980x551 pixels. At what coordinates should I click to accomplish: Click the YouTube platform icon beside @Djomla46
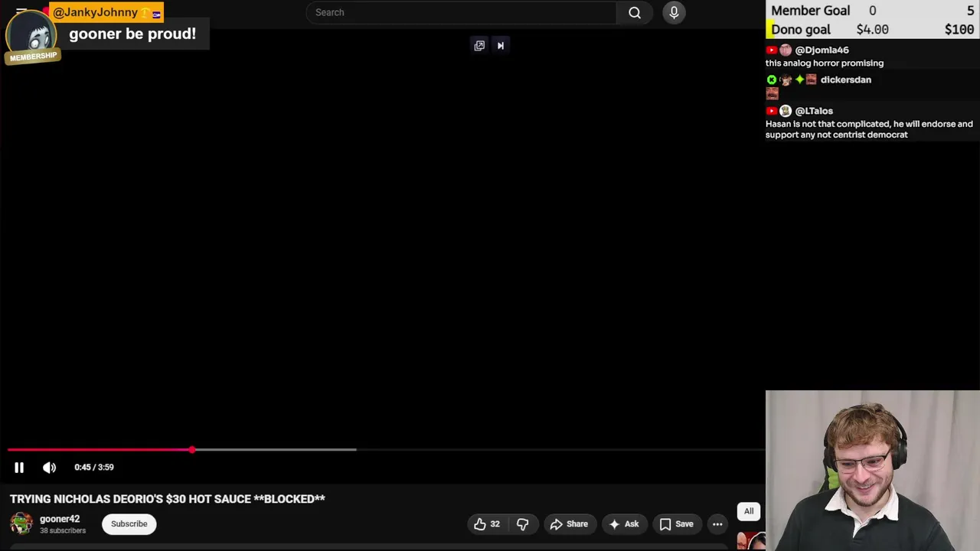click(771, 50)
